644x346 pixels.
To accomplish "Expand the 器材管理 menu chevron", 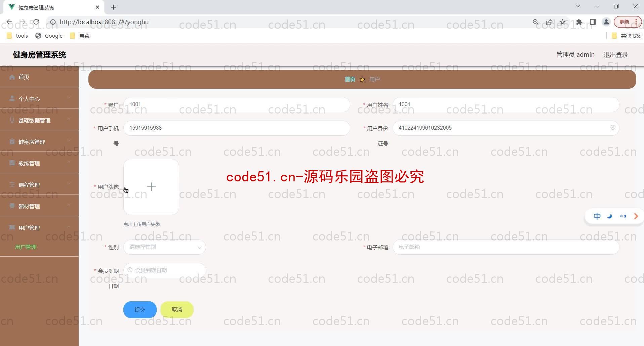I will (69, 205).
